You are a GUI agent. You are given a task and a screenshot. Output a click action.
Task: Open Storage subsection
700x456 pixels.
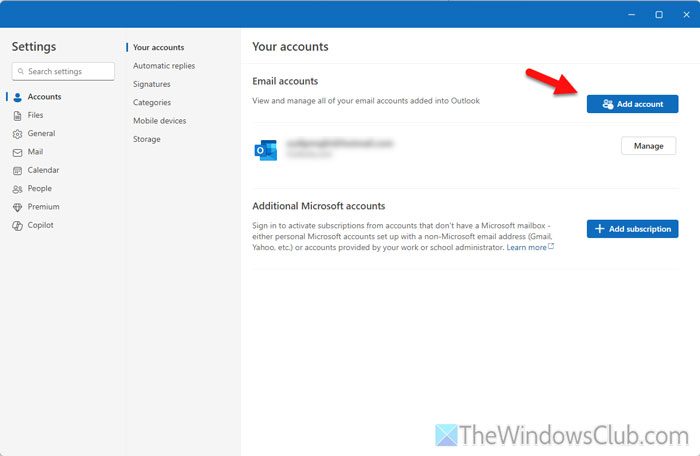(x=146, y=139)
